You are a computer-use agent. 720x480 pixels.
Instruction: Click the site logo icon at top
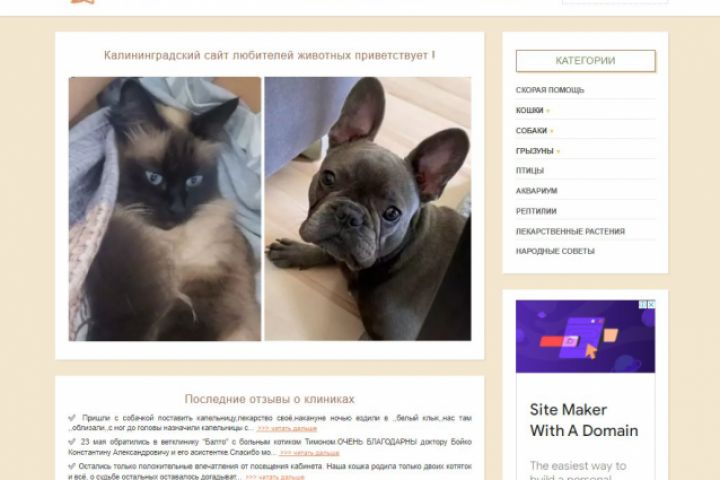pos(83,2)
